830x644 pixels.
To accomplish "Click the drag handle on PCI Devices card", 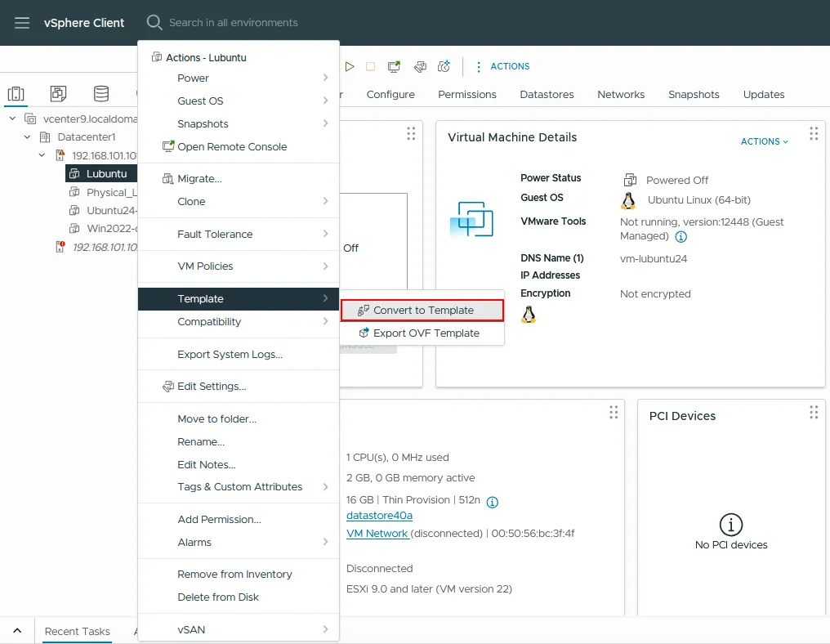I will (814, 412).
